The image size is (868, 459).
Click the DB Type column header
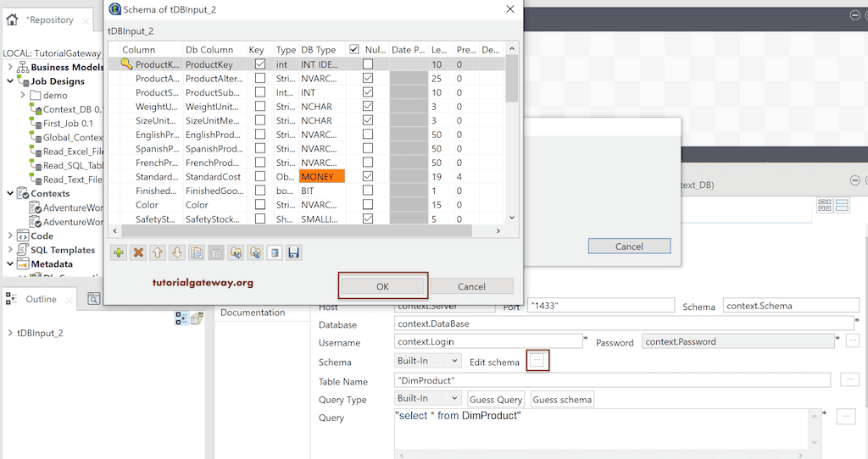pos(319,50)
